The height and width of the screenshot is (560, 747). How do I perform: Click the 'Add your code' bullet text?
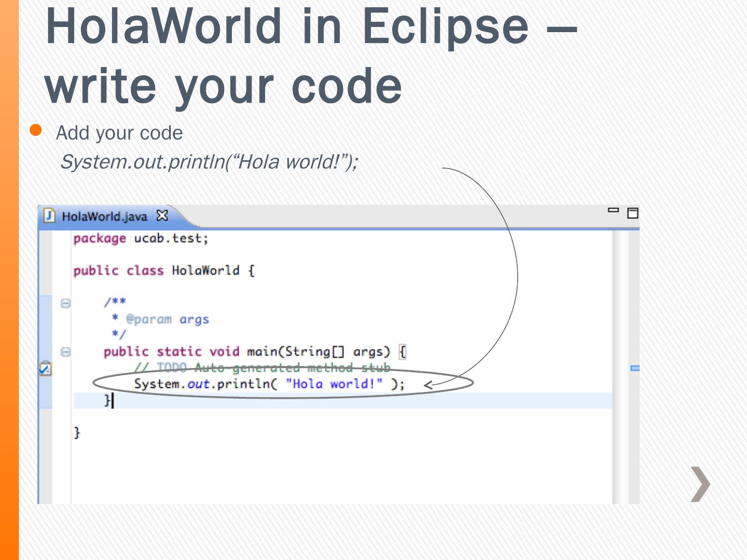tap(119, 133)
